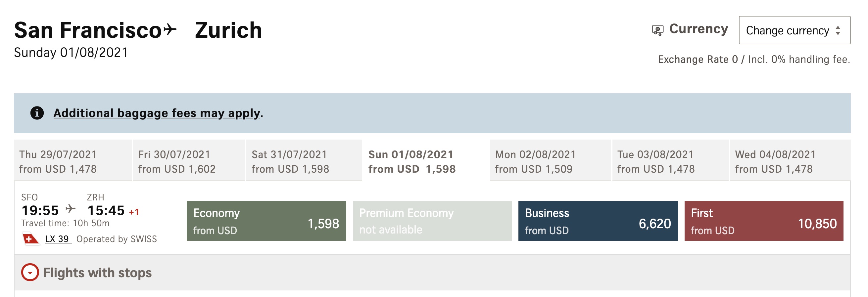Click the currency exchange icon
Screen dimensions: 868x297
coord(657,30)
